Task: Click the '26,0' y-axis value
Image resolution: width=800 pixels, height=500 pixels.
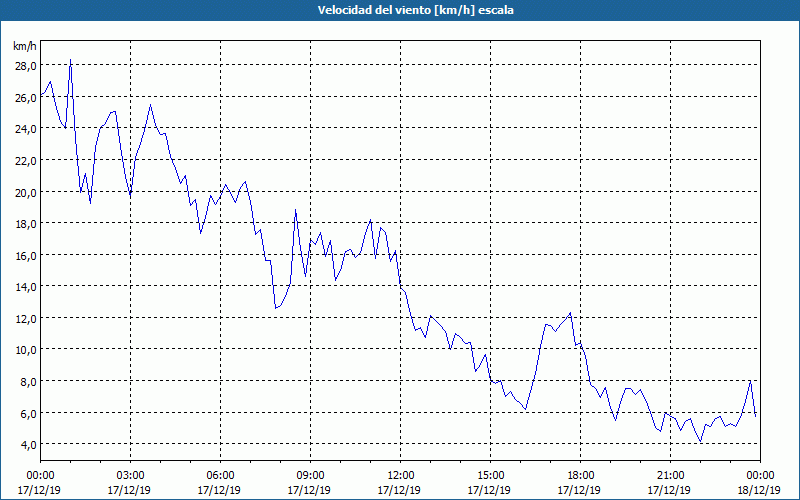Action: click(x=26, y=97)
